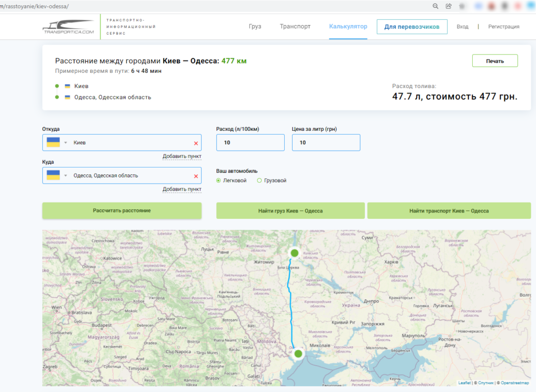Click the Leaflet attribution link on the map
536x392 pixels.
(x=464, y=383)
